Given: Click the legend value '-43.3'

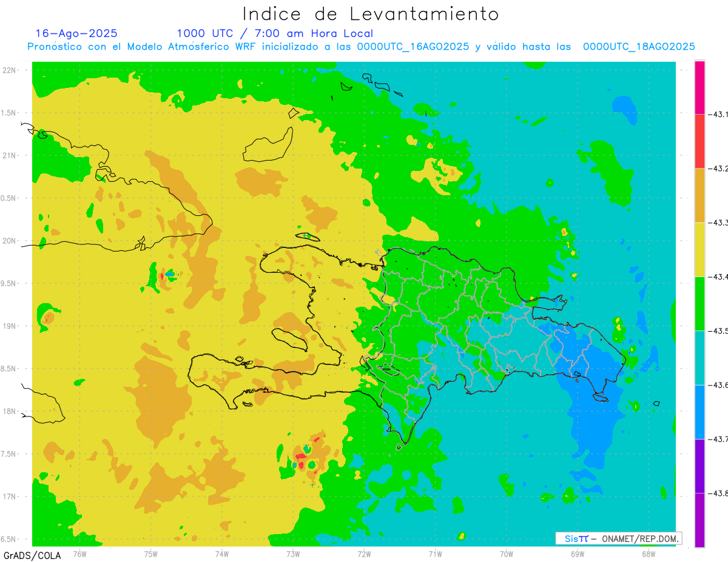Looking at the screenshot, I should 720,223.
